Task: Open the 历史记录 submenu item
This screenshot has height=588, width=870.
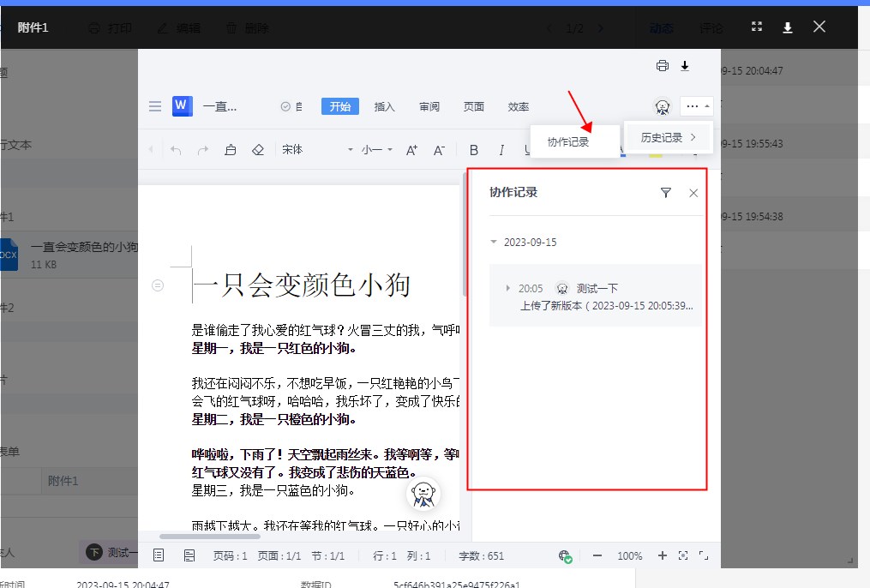Action: point(669,137)
